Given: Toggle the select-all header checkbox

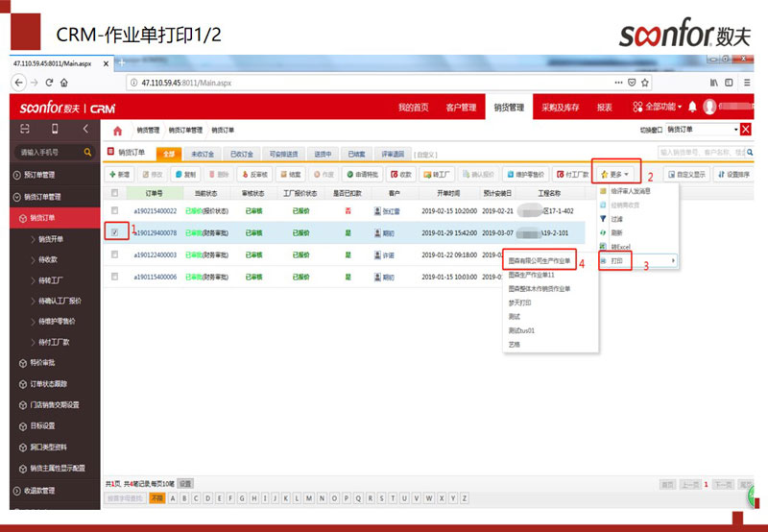Looking at the screenshot, I should [115, 192].
